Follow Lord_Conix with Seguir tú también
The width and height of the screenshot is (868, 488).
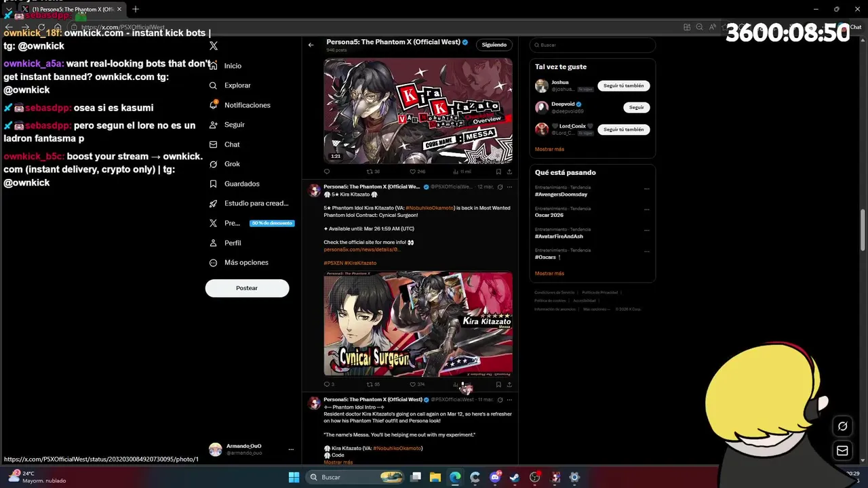[624, 129]
